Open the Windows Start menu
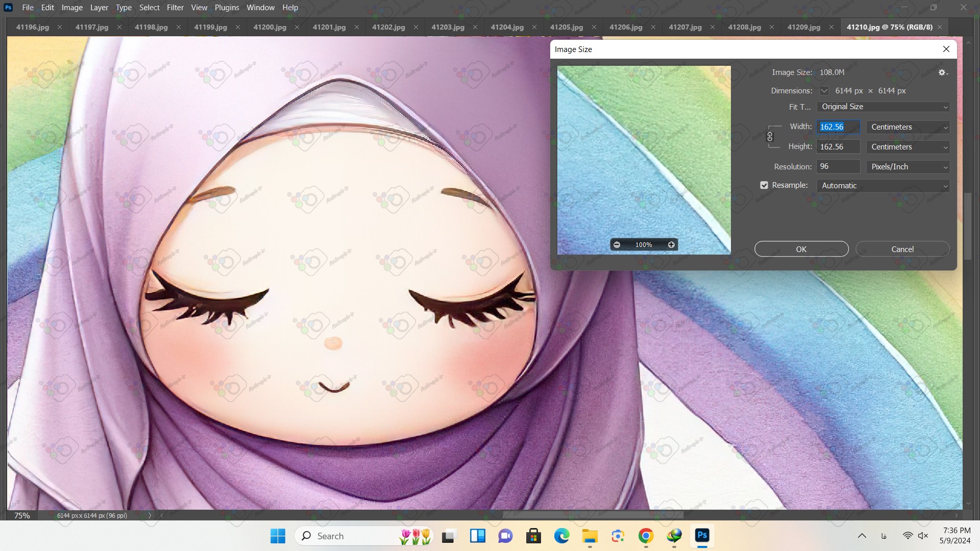The height and width of the screenshot is (551, 980). click(278, 536)
